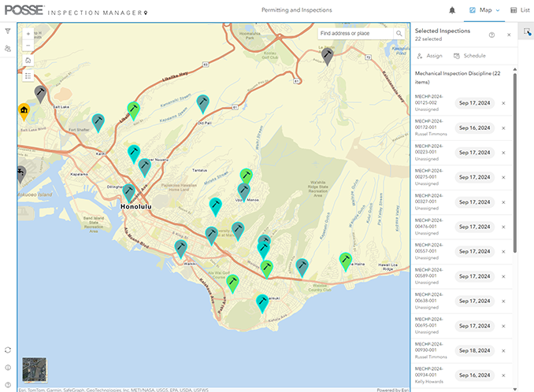Image resolution: width=534 pixels, height=392 pixels.
Task: Click the info circle icon in sidebar
Action: click(8, 368)
